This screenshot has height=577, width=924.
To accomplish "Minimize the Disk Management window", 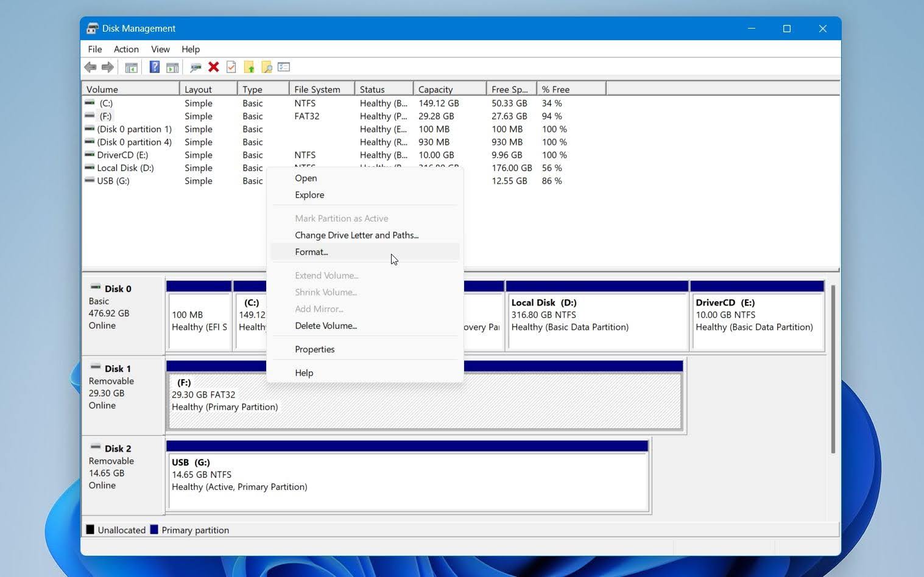I will (752, 29).
